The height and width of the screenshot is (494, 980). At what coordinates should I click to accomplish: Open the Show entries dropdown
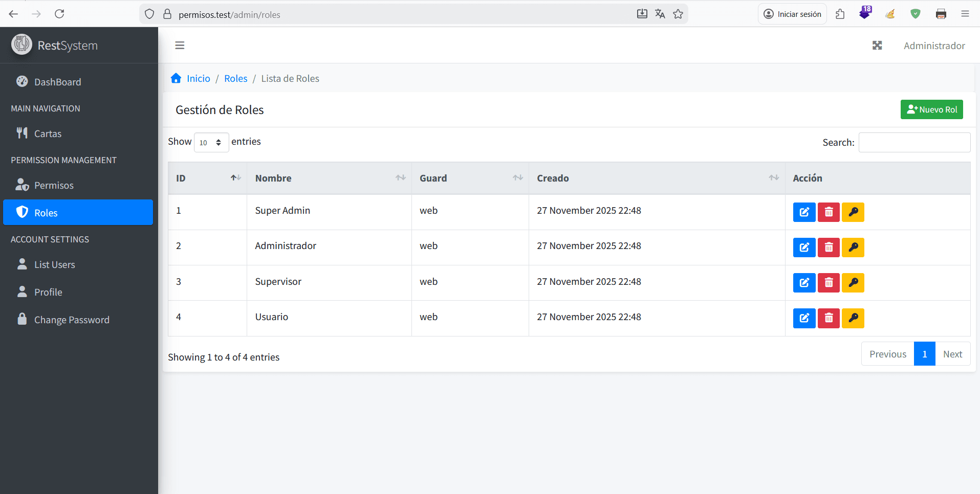coord(211,143)
